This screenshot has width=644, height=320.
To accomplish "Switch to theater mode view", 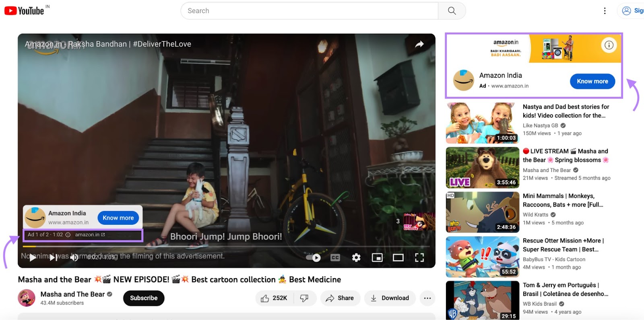I will (x=398, y=258).
